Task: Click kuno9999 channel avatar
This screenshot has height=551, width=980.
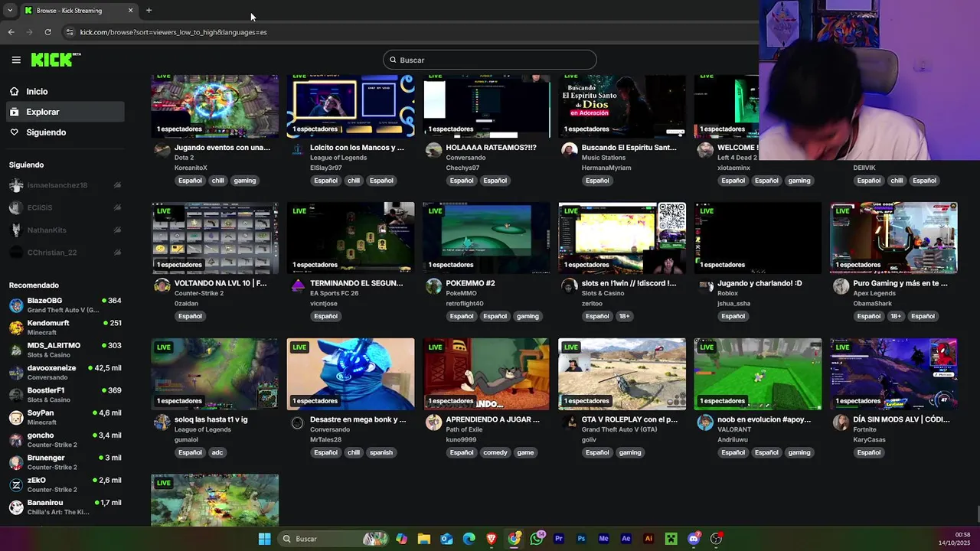Action: tap(433, 422)
